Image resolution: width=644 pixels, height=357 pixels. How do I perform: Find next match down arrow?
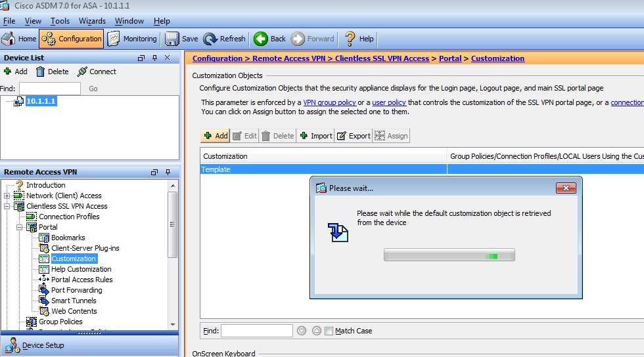pos(302,331)
